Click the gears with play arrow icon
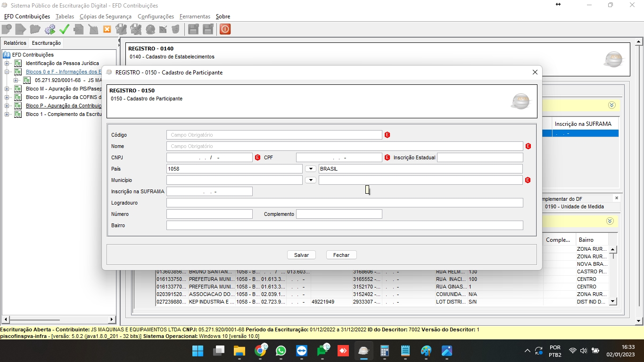 pos(50,29)
